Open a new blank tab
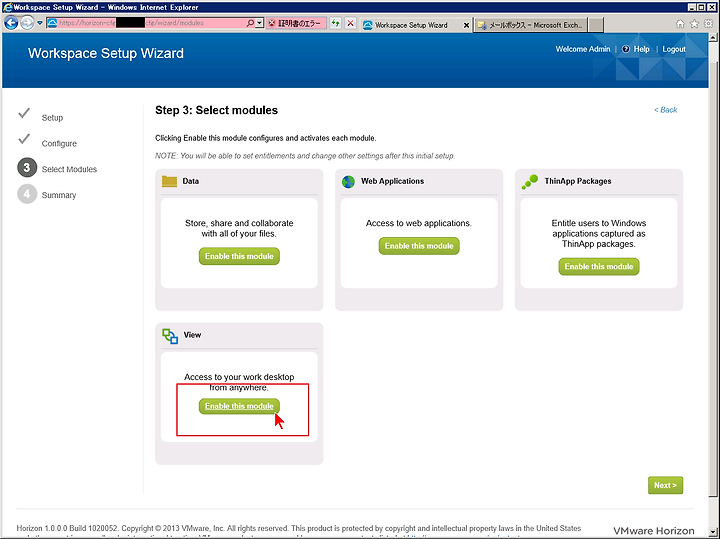720x539 pixels. click(596, 25)
